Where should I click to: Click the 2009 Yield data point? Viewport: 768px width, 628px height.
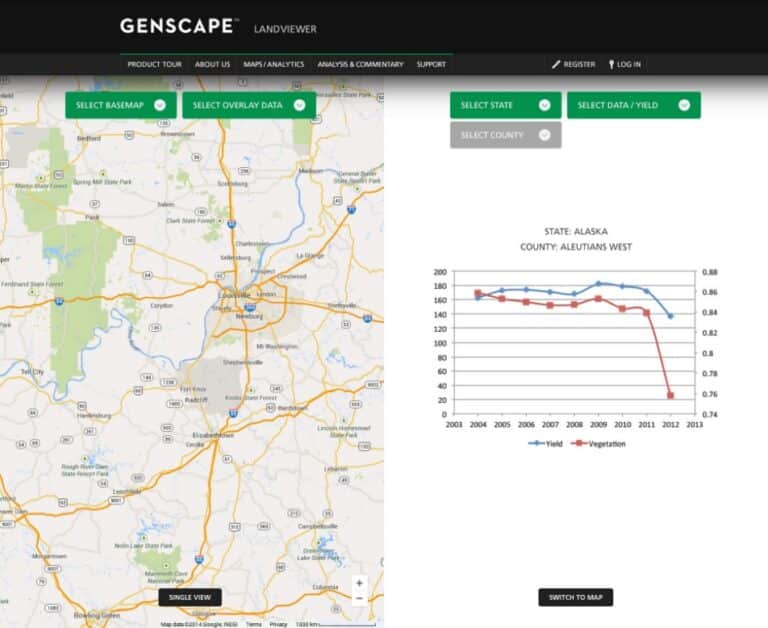click(x=598, y=284)
